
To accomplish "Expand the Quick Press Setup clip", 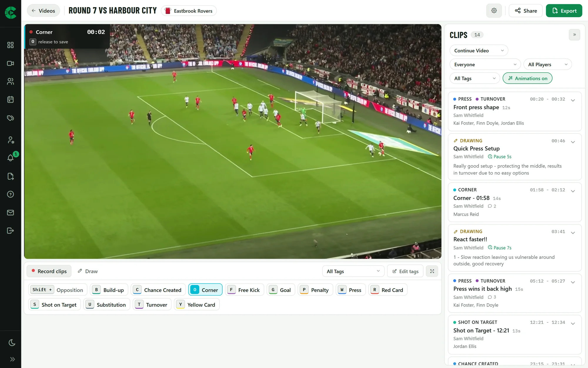I will tap(573, 142).
